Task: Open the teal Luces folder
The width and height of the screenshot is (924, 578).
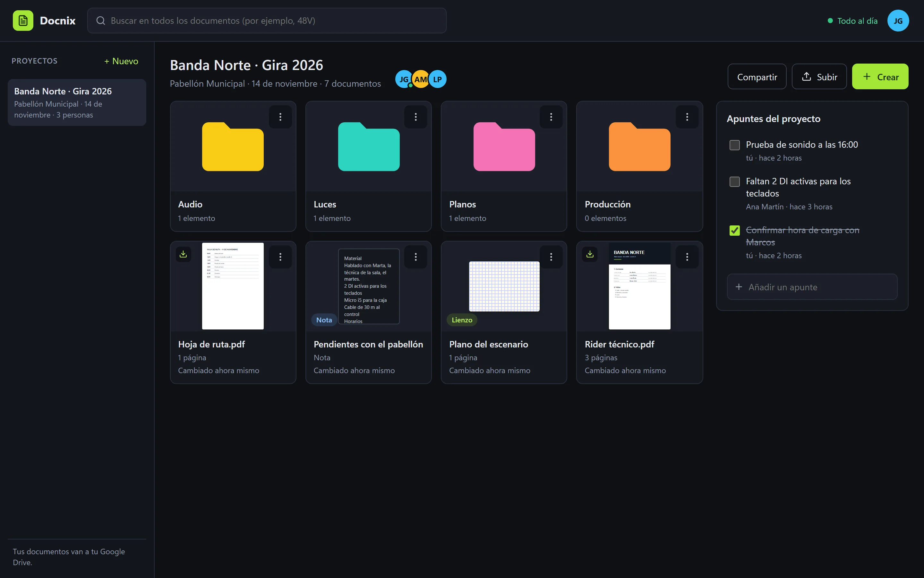Action: tap(369, 146)
